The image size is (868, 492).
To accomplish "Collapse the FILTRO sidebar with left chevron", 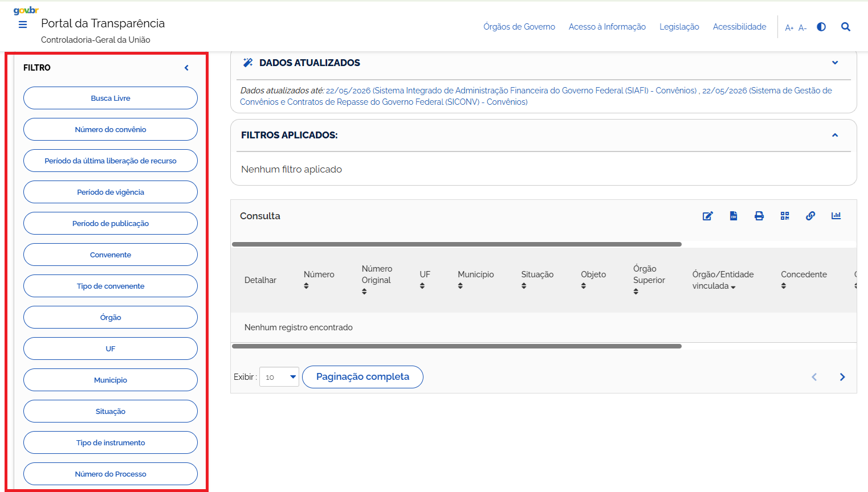I will point(186,68).
